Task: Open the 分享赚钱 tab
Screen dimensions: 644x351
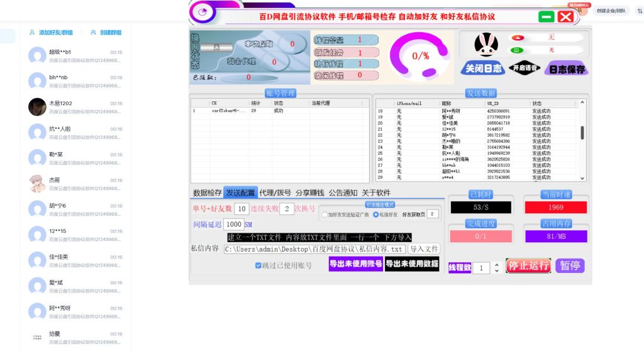Action: (309, 192)
